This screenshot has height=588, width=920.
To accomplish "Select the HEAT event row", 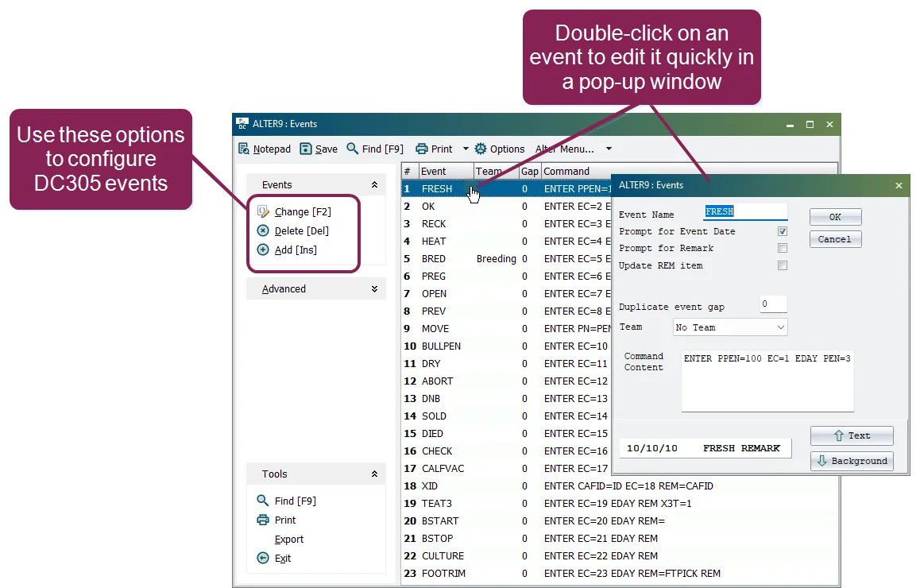I will tap(506, 242).
